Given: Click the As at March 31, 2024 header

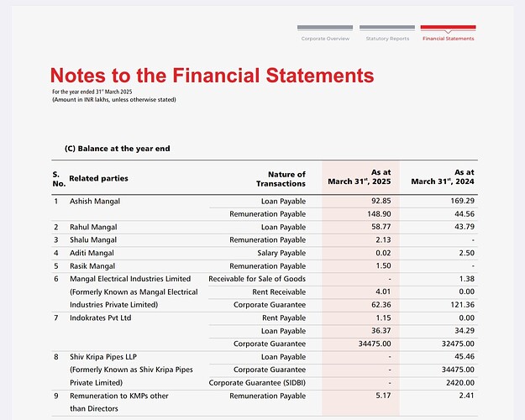Looking at the screenshot, I should (443, 177).
